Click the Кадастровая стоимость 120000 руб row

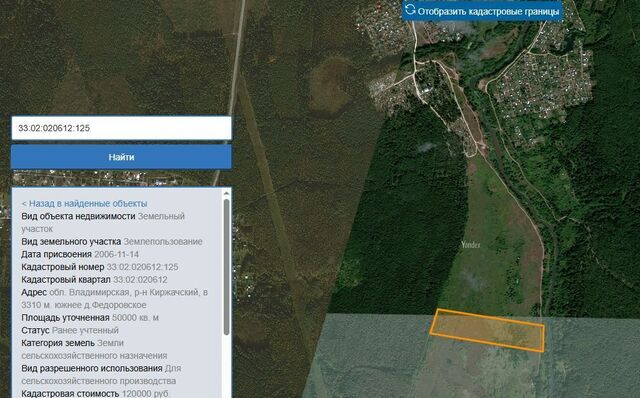(95, 394)
